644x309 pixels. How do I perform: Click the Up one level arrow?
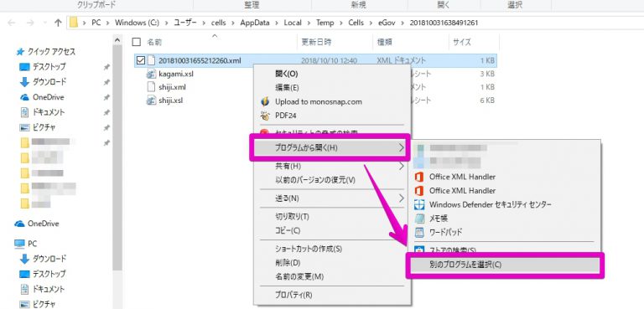(58, 23)
